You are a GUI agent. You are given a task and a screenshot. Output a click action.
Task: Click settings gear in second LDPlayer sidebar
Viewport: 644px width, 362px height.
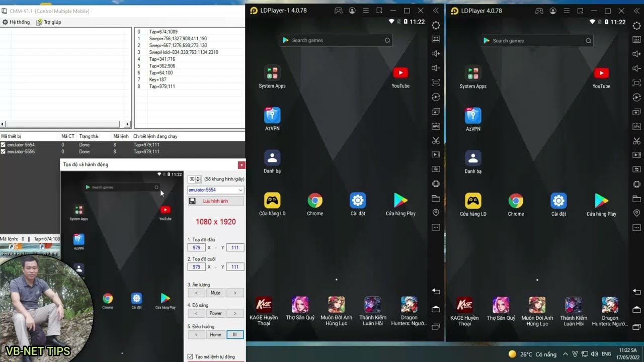636,26
